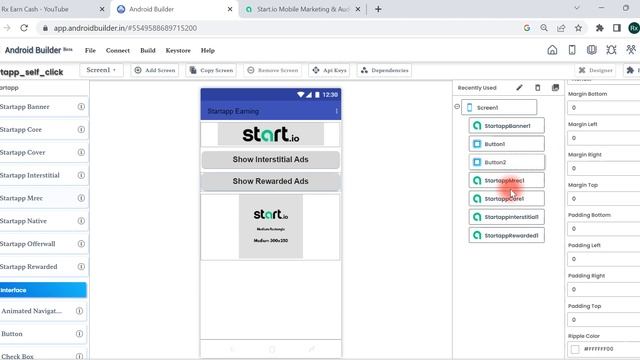Select StartappCore1 in component tree
The height and width of the screenshot is (360, 640).
(x=507, y=199)
